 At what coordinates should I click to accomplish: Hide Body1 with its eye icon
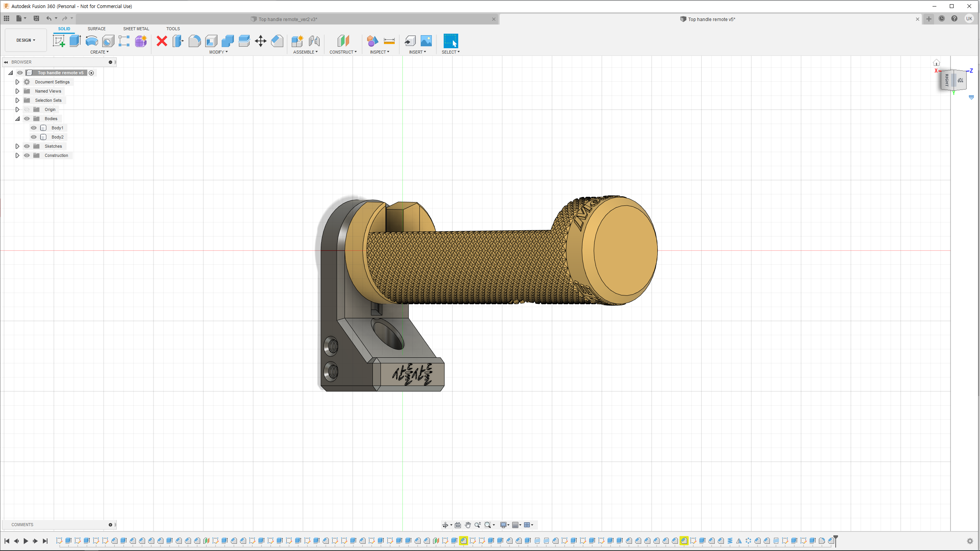[x=34, y=128]
